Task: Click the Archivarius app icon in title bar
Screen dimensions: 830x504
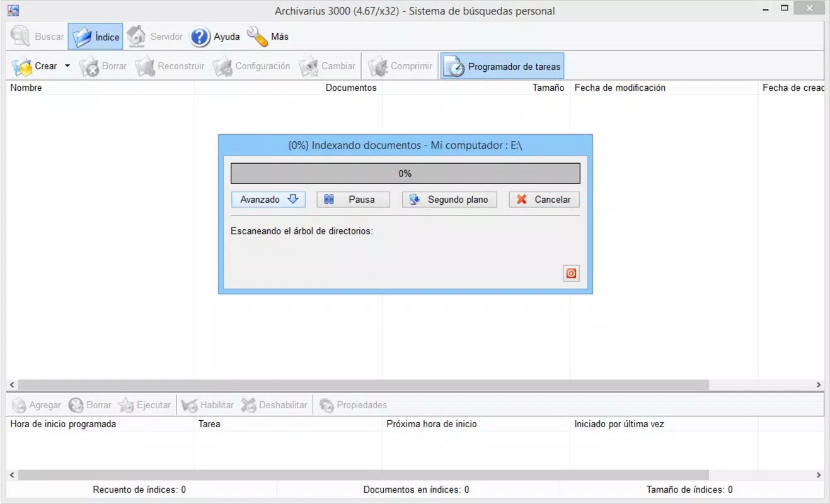Action: click(x=13, y=10)
